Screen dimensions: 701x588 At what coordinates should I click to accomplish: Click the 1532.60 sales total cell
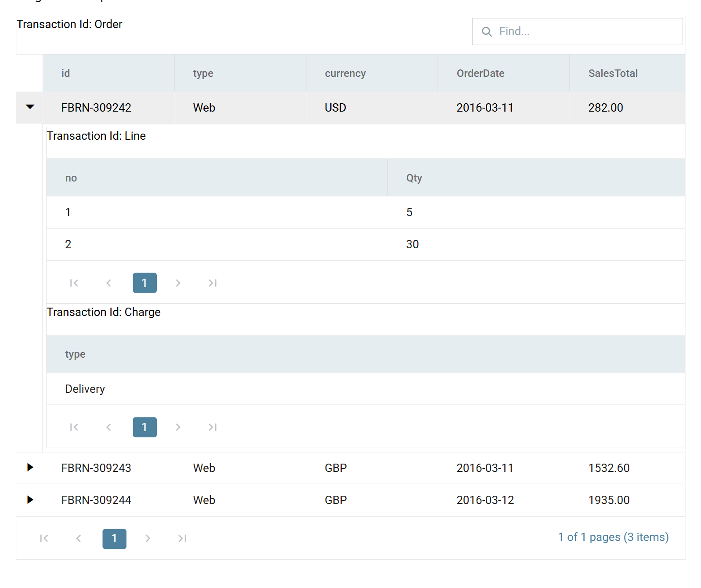(627, 468)
